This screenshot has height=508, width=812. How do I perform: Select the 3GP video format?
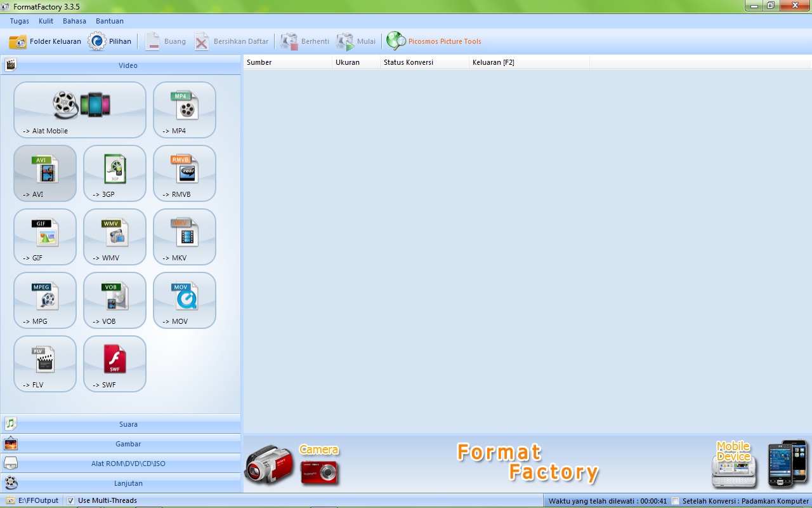[115, 173]
